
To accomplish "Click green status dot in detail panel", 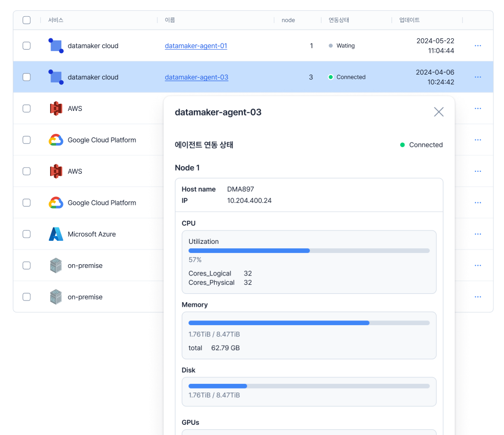I will coord(402,145).
